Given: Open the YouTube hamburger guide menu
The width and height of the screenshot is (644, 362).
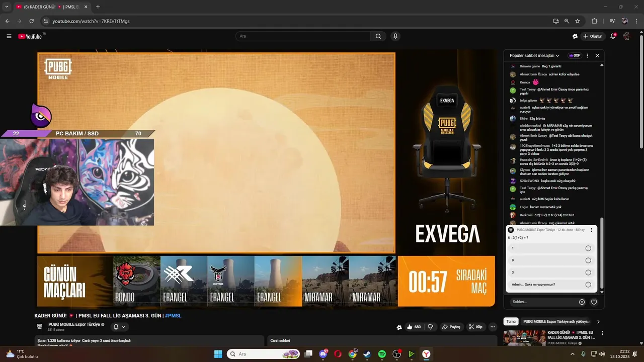Looking at the screenshot, I should pos(9,36).
